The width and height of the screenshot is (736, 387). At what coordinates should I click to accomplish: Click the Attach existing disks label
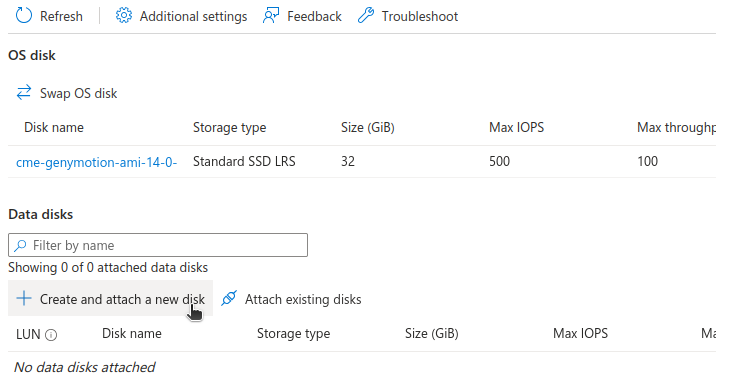point(303,299)
